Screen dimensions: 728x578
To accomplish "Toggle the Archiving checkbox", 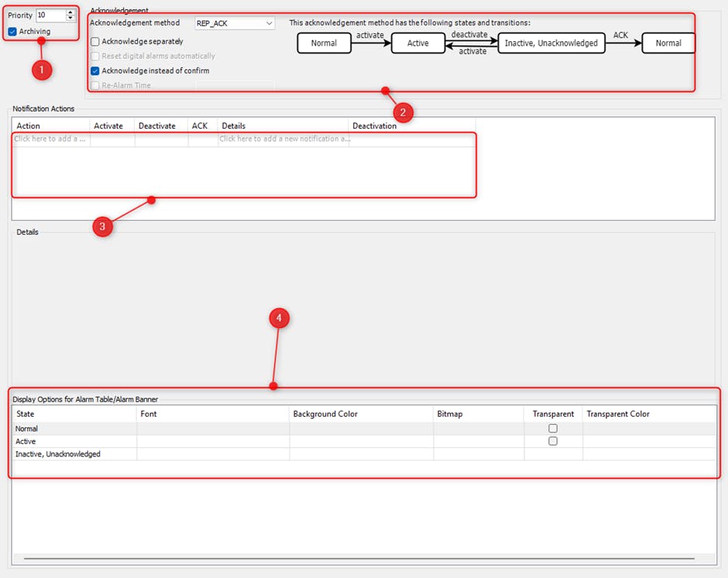I will 12,32.
